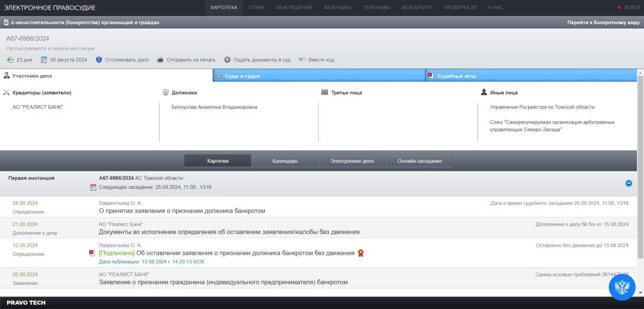This screenshot has height=309, width=644.
Task: Show the Календарь view of the case
Action: point(285,161)
